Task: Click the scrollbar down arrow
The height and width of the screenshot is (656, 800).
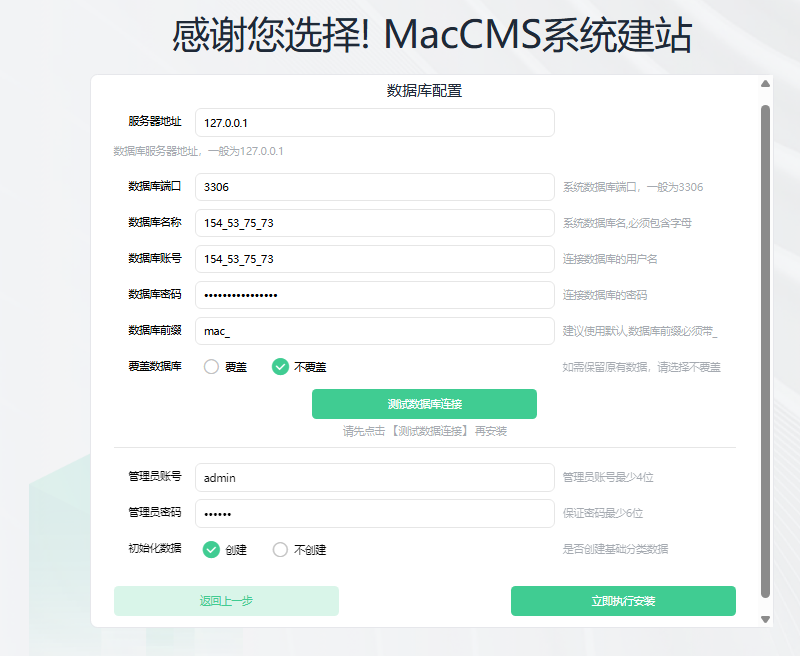Action: (x=766, y=619)
